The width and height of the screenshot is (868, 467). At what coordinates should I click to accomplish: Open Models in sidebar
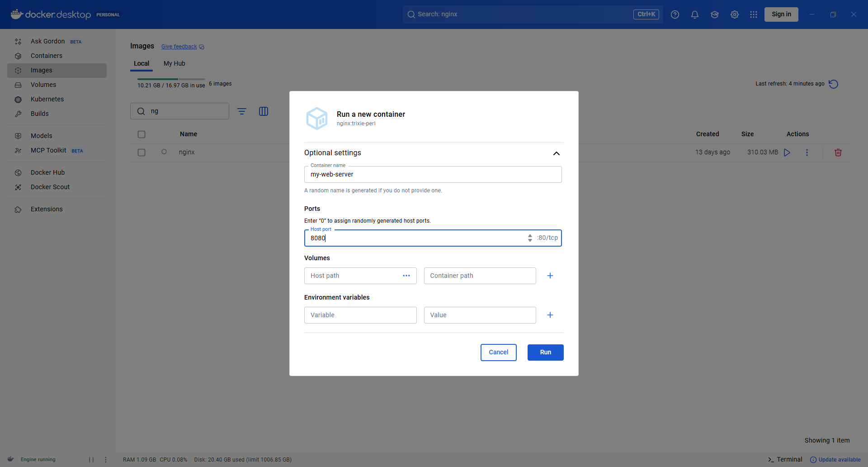[x=57, y=136]
